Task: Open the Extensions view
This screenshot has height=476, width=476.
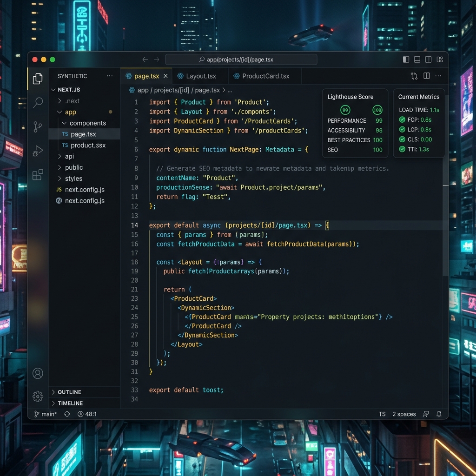Action: tap(38, 175)
